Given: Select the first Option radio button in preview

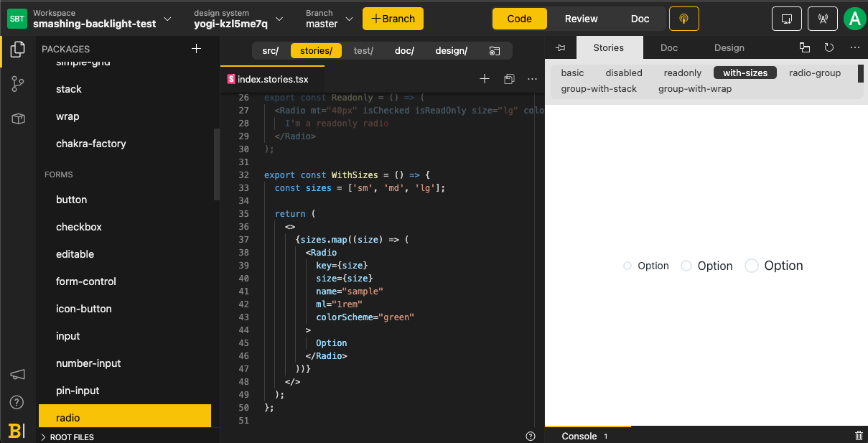Looking at the screenshot, I should coord(627,266).
